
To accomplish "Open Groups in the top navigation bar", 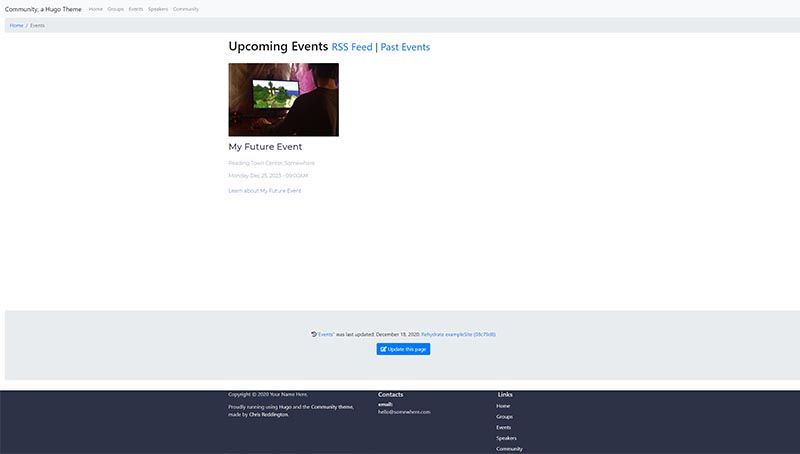I will click(x=115, y=9).
